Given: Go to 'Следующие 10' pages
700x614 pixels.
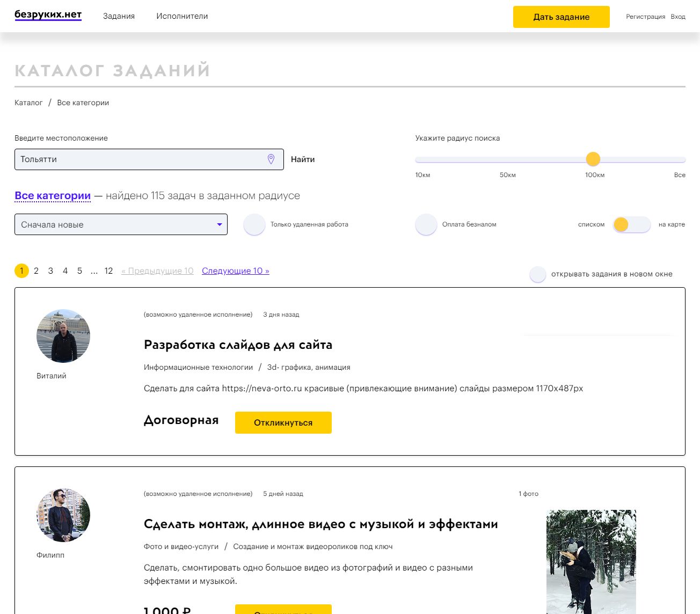Looking at the screenshot, I should (235, 271).
